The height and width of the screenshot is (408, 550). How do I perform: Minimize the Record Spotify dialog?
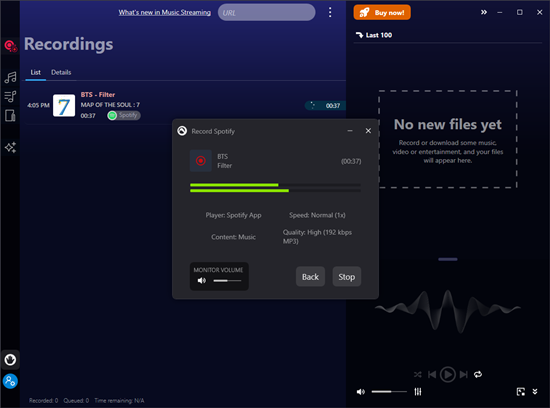pos(350,131)
